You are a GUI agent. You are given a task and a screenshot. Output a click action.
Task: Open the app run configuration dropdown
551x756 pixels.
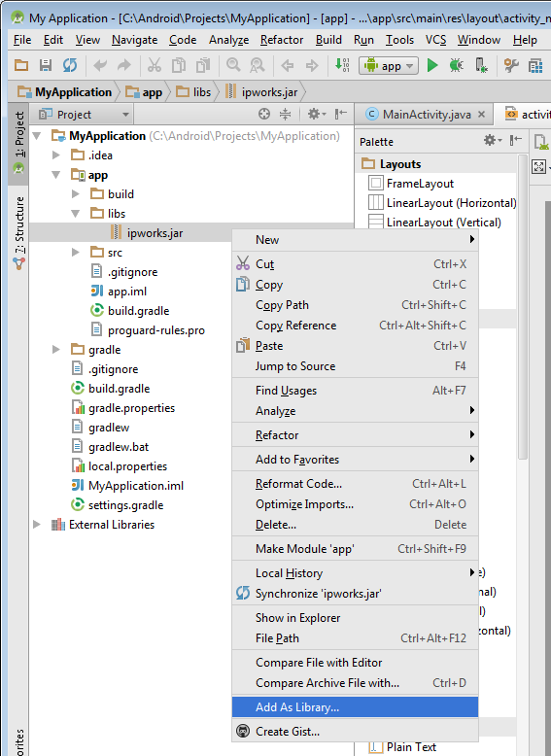tap(389, 65)
